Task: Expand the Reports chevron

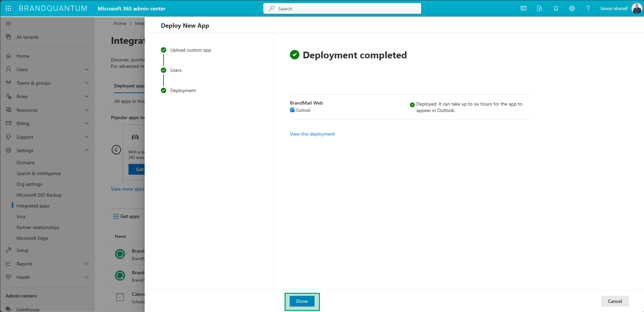Action: 87,263
